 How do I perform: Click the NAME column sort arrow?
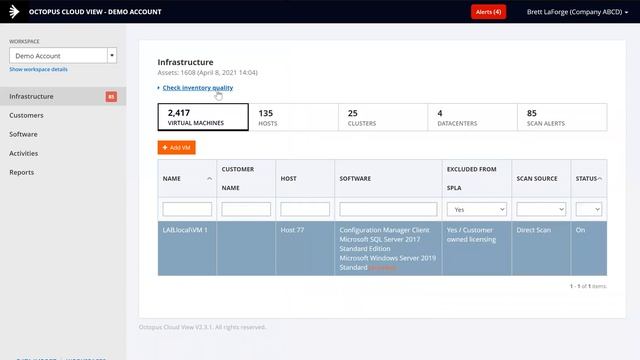pos(209,179)
